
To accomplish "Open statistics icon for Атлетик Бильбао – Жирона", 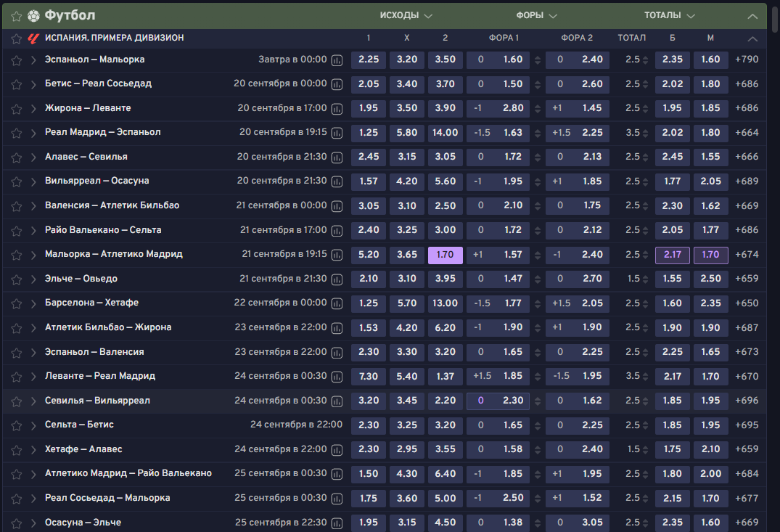I will click(337, 328).
